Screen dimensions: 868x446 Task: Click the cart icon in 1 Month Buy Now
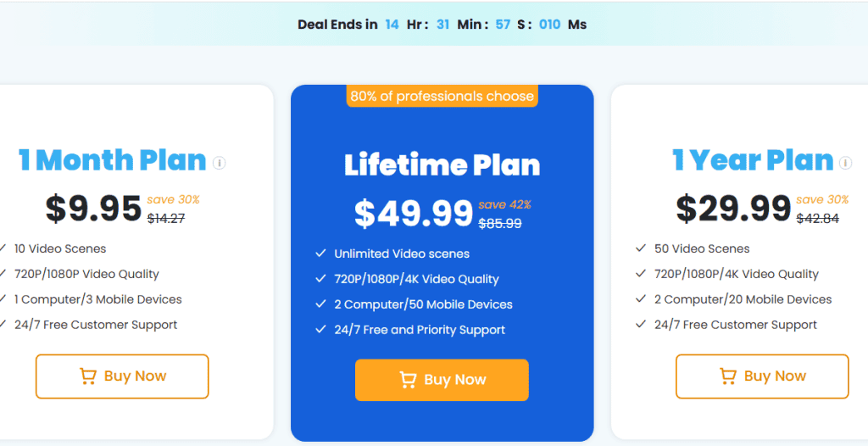coord(88,376)
